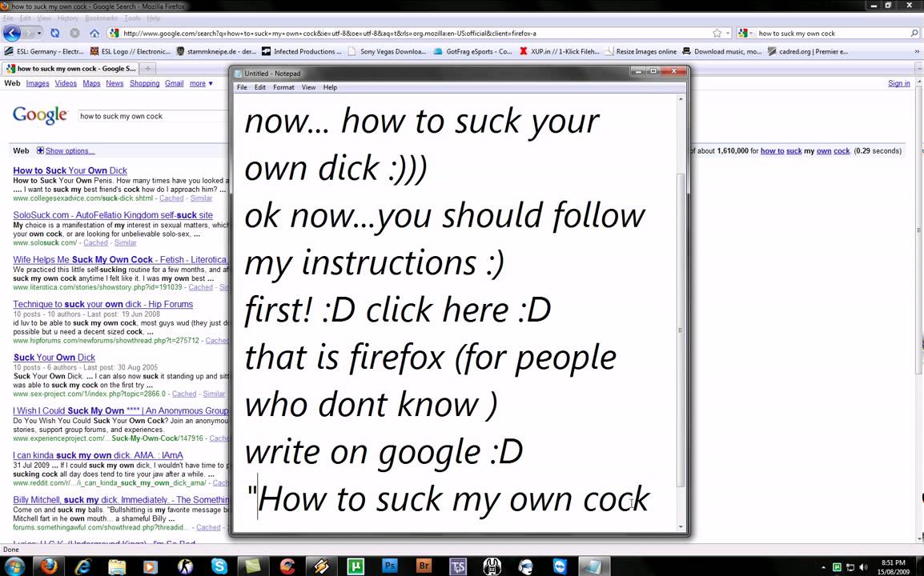
Task: Open Notepad Format menu
Action: pos(283,87)
